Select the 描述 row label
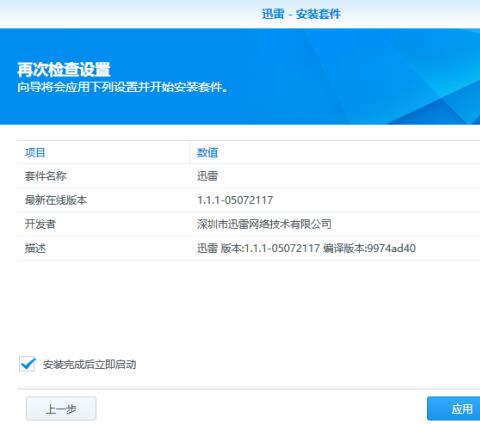 point(35,248)
